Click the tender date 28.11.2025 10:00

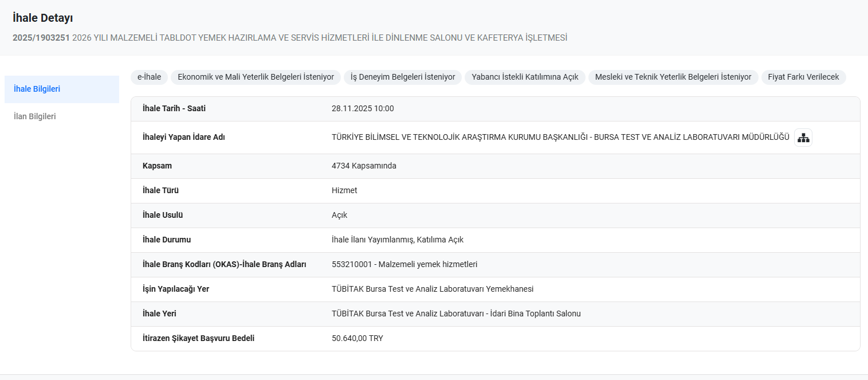pyautogui.click(x=363, y=109)
